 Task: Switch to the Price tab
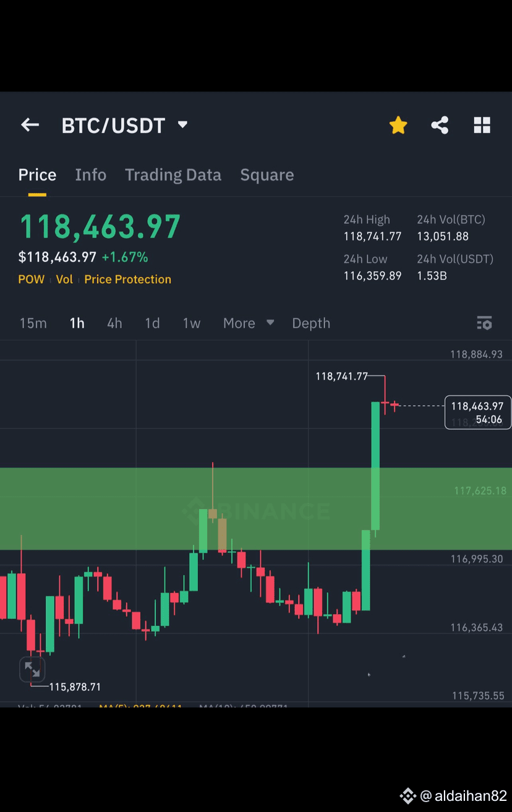coord(37,175)
